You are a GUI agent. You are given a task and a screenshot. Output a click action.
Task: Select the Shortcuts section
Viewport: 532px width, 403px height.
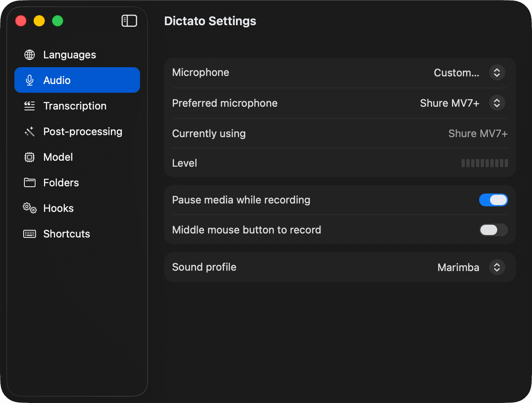coord(66,234)
